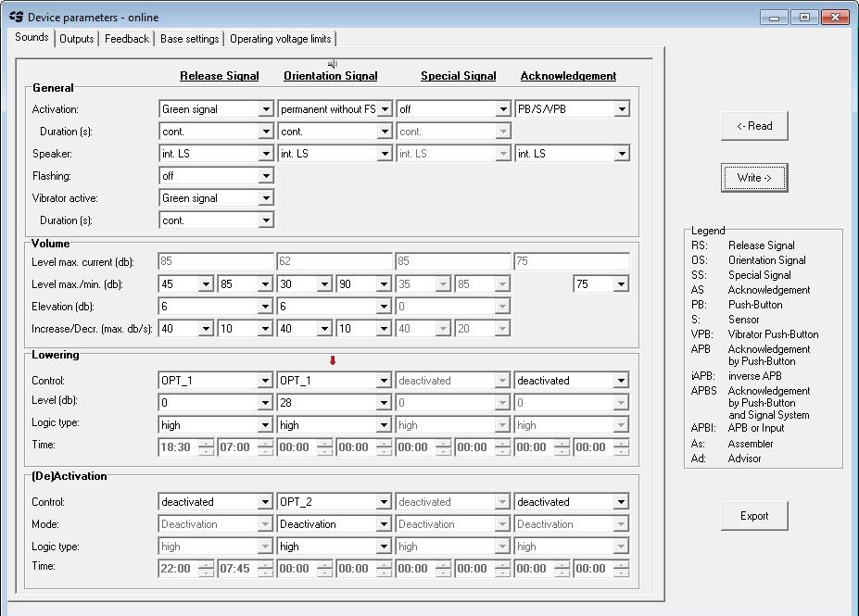Image resolution: width=859 pixels, height=616 pixels.
Task: Open the Feedback tab
Action: pos(127,39)
